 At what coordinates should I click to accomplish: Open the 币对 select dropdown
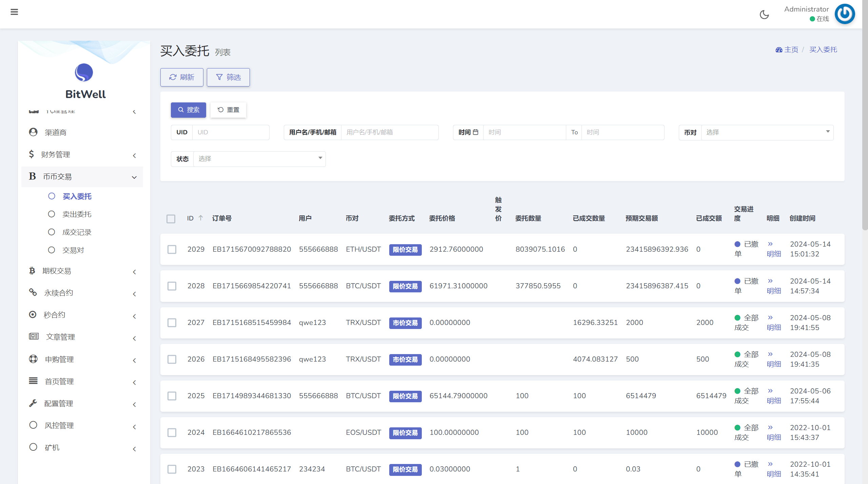point(767,132)
